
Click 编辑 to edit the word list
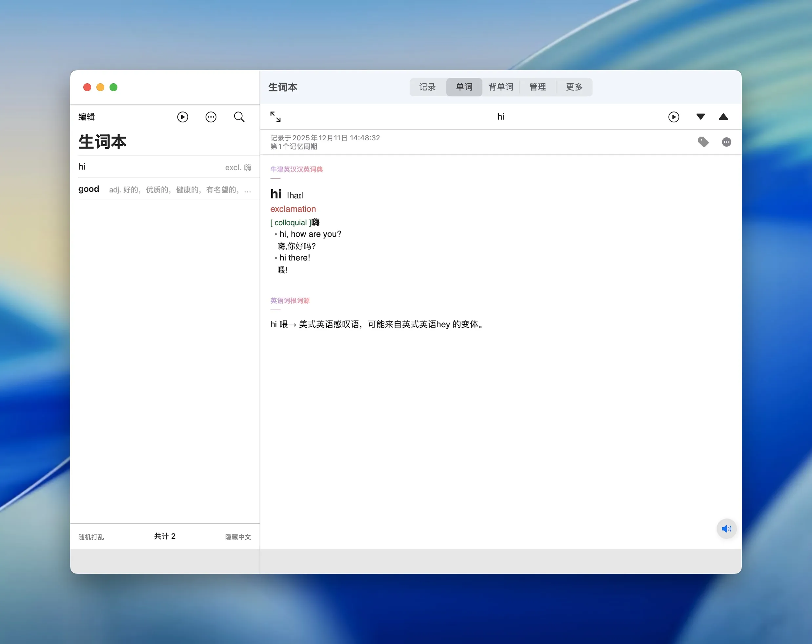86,117
